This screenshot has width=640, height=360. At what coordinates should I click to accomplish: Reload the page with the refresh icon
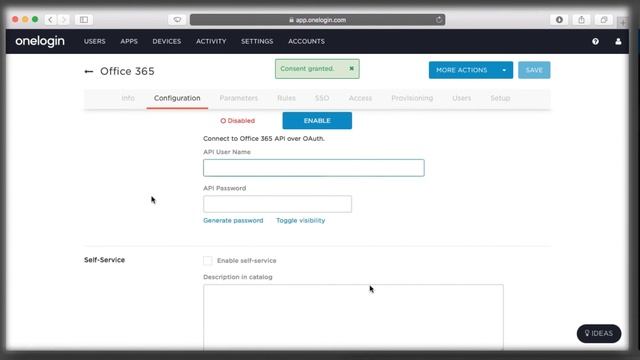[439, 20]
